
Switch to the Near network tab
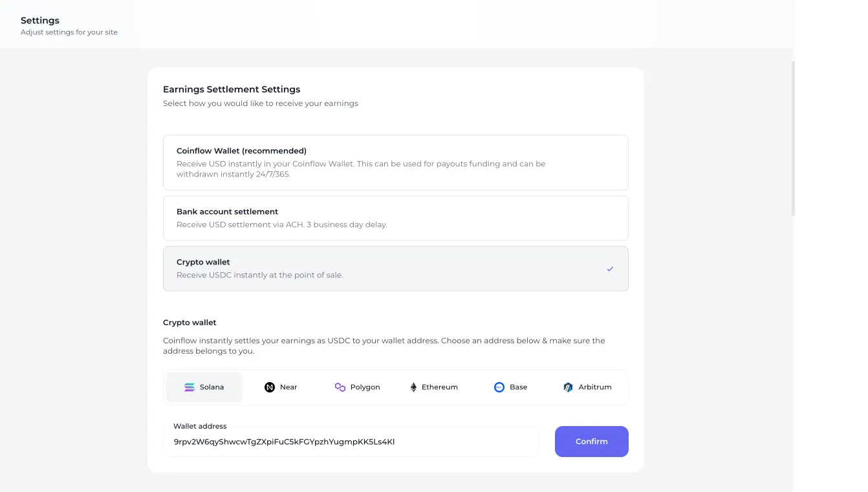pos(281,387)
